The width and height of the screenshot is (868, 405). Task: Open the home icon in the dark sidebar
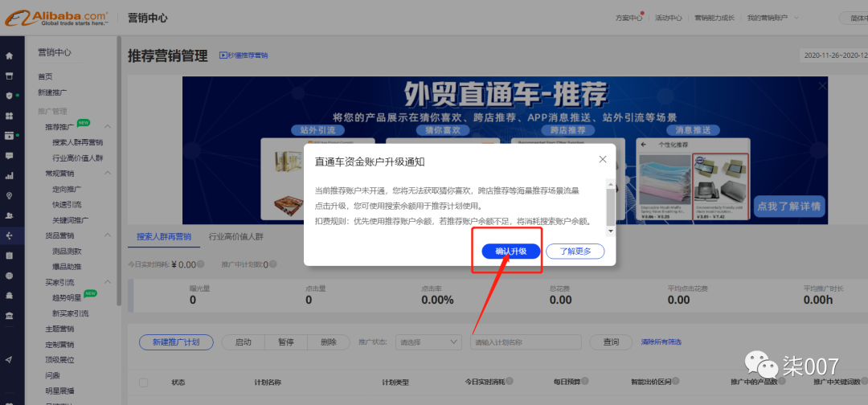click(9, 56)
